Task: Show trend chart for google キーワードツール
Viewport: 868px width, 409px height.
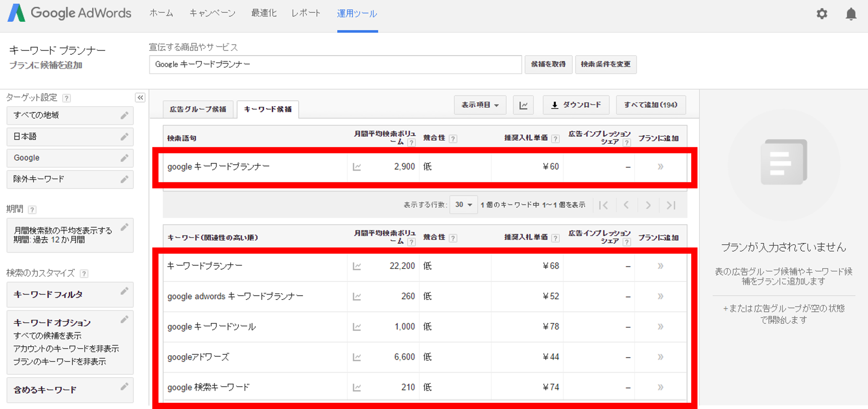Action: pyautogui.click(x=357, y=327)
